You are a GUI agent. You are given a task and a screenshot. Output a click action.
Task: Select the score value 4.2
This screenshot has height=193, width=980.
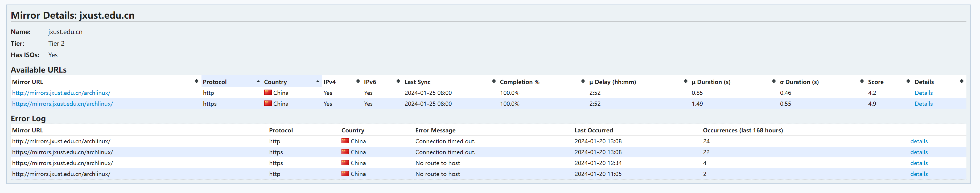[x=872, y=93]
